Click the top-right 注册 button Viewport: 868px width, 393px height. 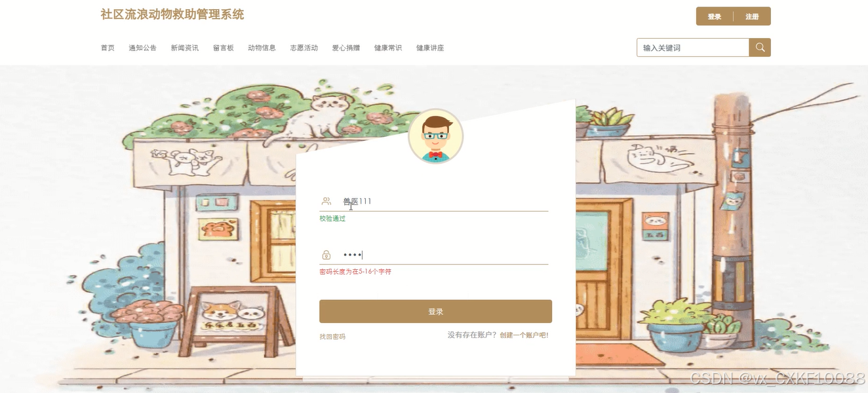click(x=752, y=16)
